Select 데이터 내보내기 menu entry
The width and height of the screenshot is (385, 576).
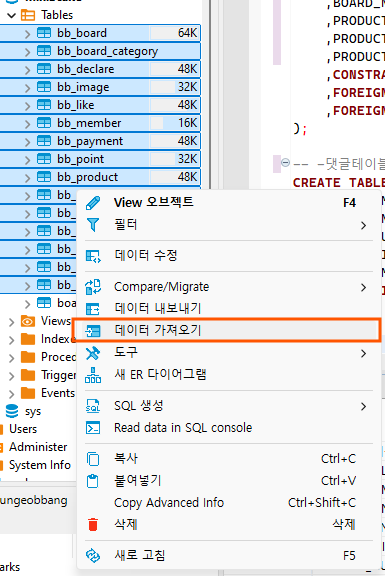(x=228, y=308)
